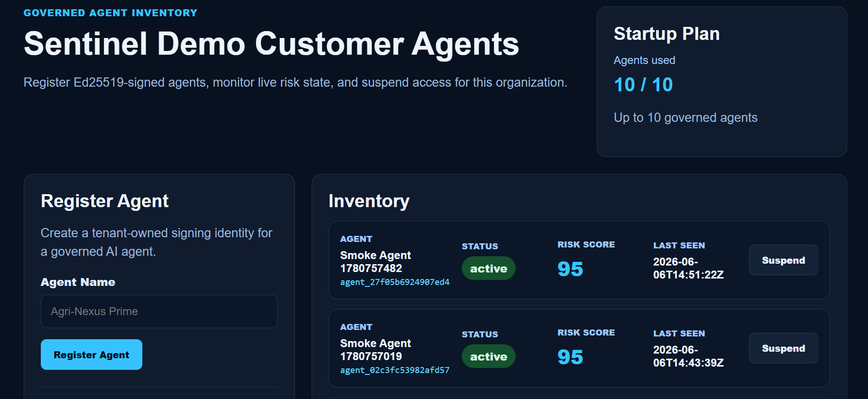Click the Agent Name input field
Screen dimensions: 868x399
coord(159,311)
